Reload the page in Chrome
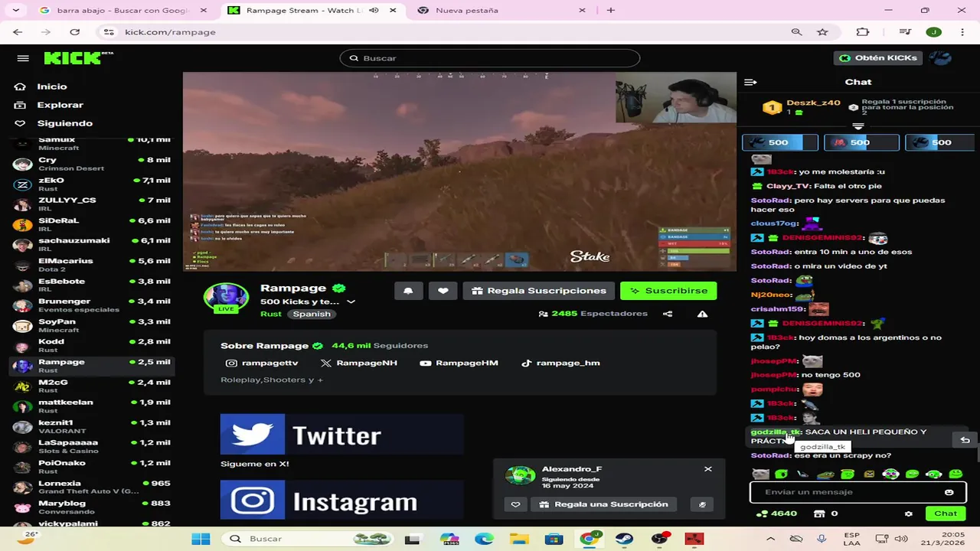The width and height of the screenshot is (980, 551). (x=74, y=32)
